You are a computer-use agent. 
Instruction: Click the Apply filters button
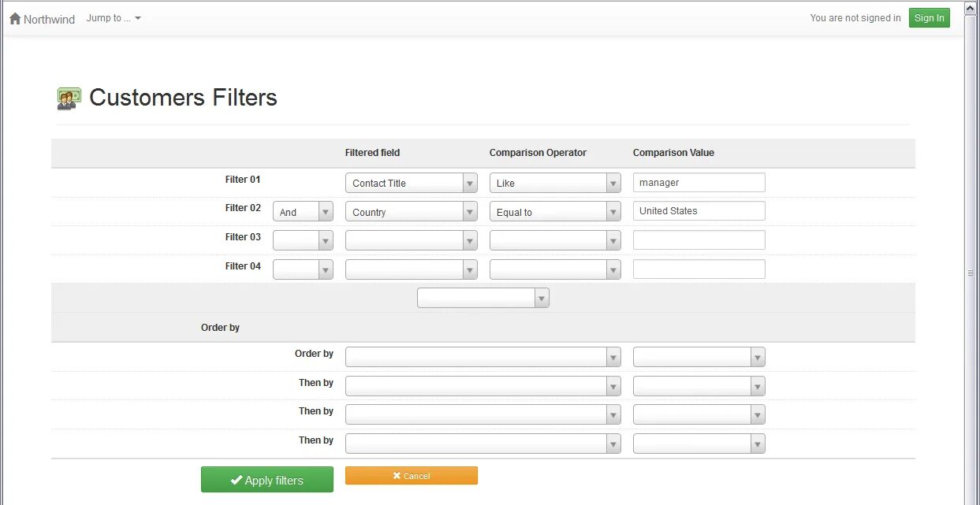click(x=266, y=480)
